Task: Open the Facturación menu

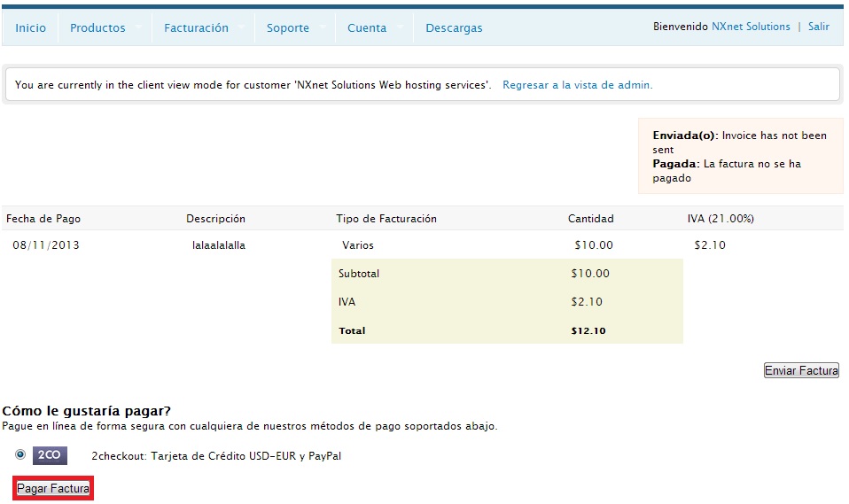Action: click(x=196, y=27)
